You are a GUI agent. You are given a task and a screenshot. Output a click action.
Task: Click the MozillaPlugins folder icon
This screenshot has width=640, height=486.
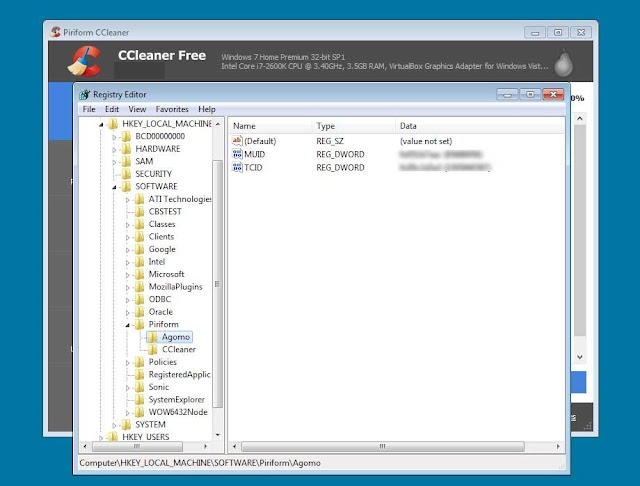(140, 287)
